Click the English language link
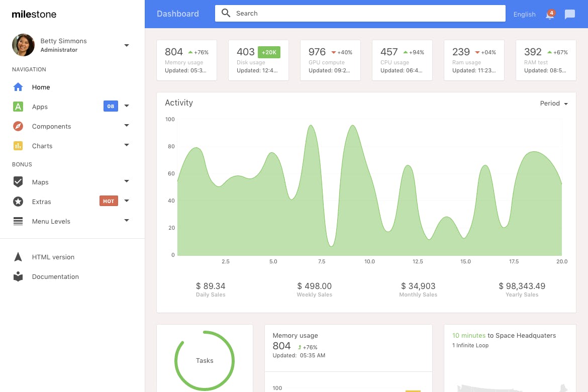The width and height of the screenshot is (588, 392). click(x=524, y=14)
